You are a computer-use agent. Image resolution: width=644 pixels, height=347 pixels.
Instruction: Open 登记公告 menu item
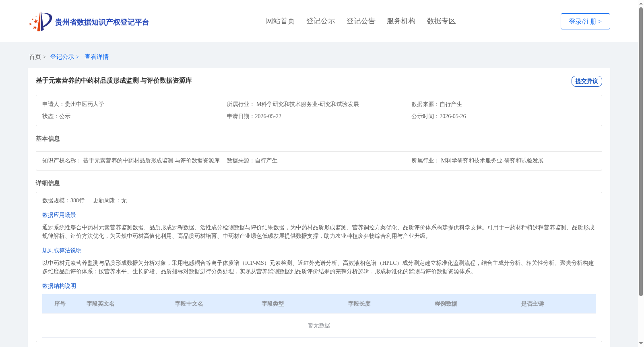(x=361, y=21)
